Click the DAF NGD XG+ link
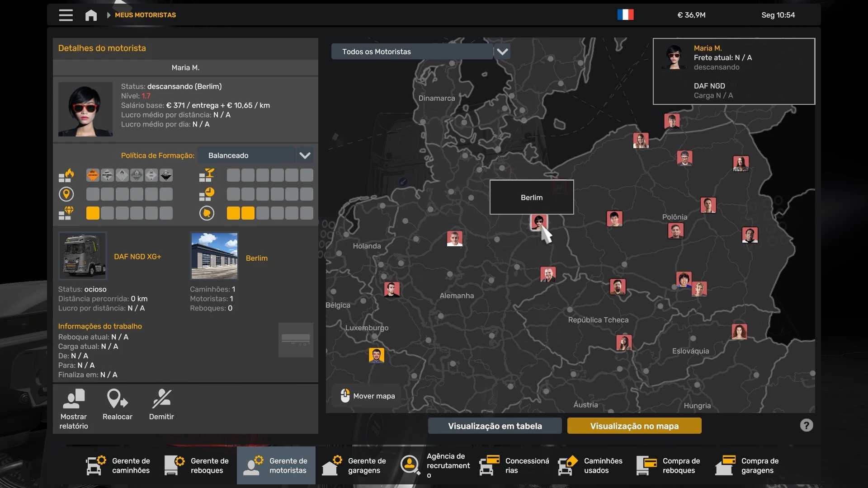 point(137,257)
